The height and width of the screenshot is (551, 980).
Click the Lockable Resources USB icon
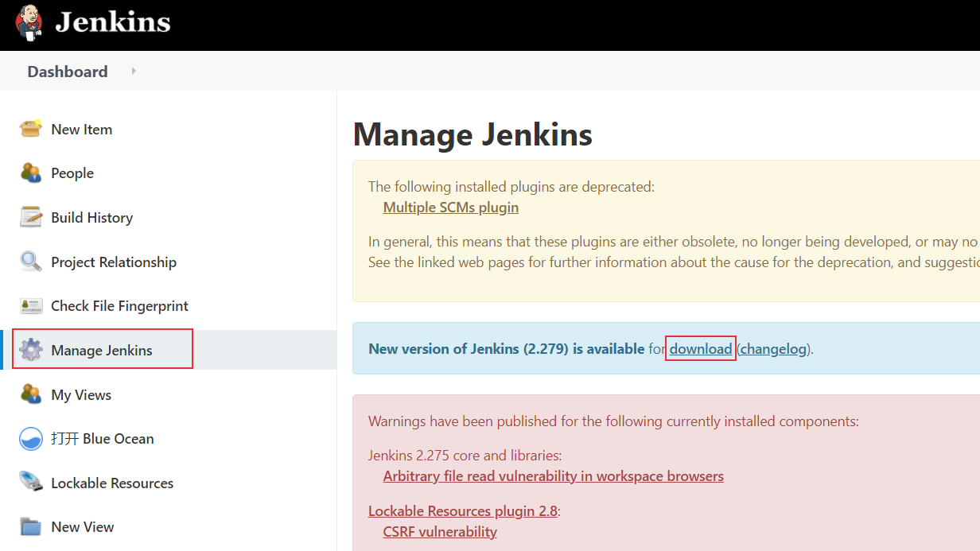(31, 483)
